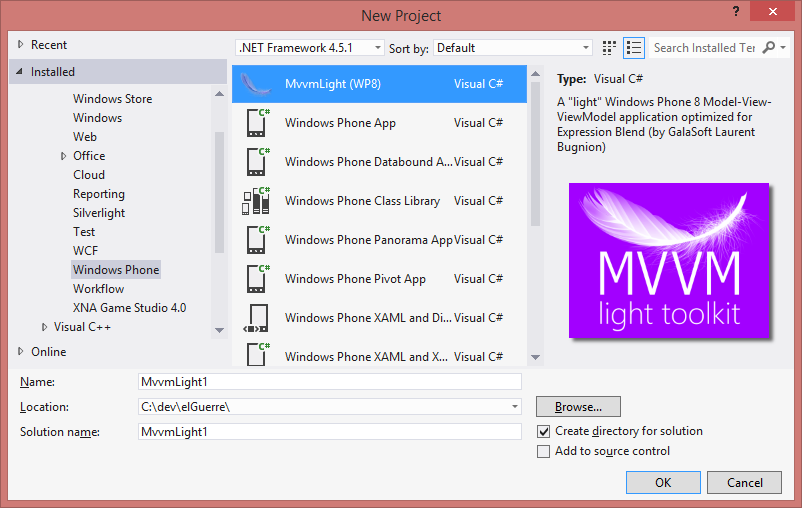Select the Windows Phone Class Library icon
Image resolution: width=802 pixels, height=508 pixels.
[257, 201]
